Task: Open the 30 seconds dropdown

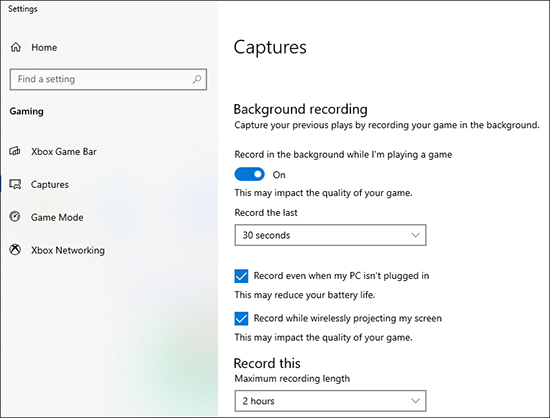Action: tap(330, 235)
